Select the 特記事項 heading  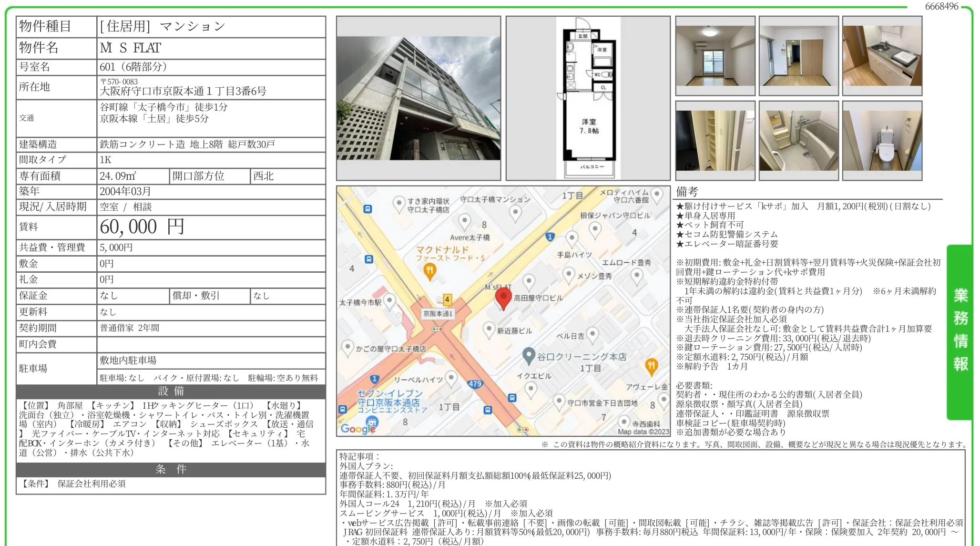(359, 456)
